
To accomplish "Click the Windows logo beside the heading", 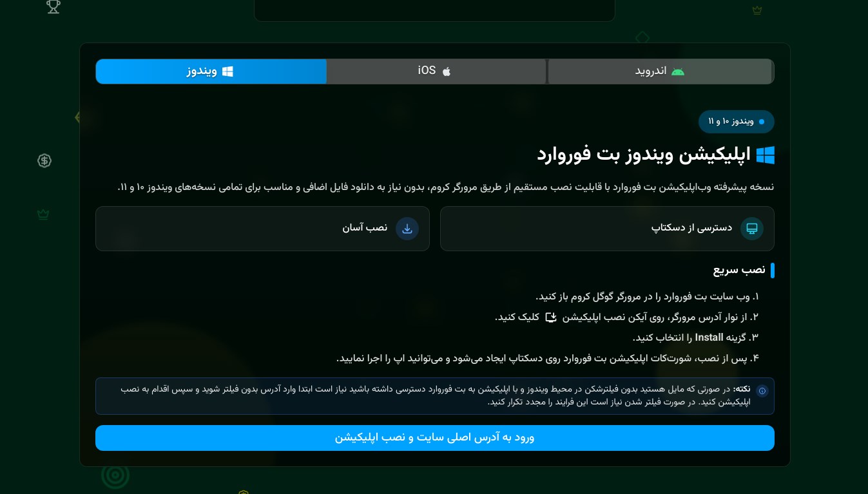I will point(765,155).
